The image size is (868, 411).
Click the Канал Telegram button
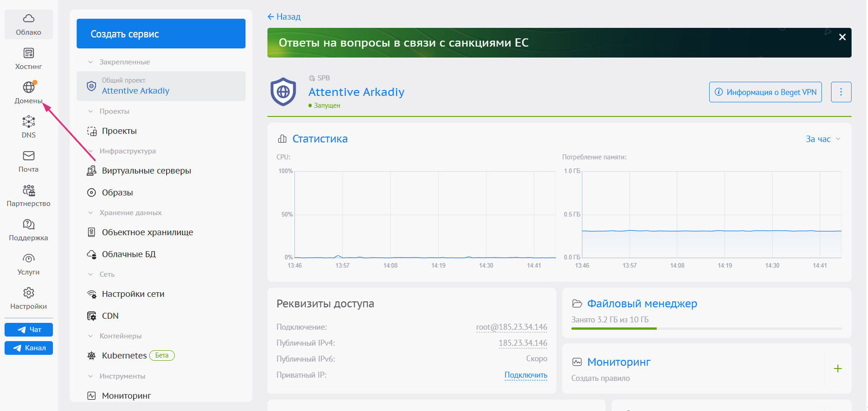29,348
